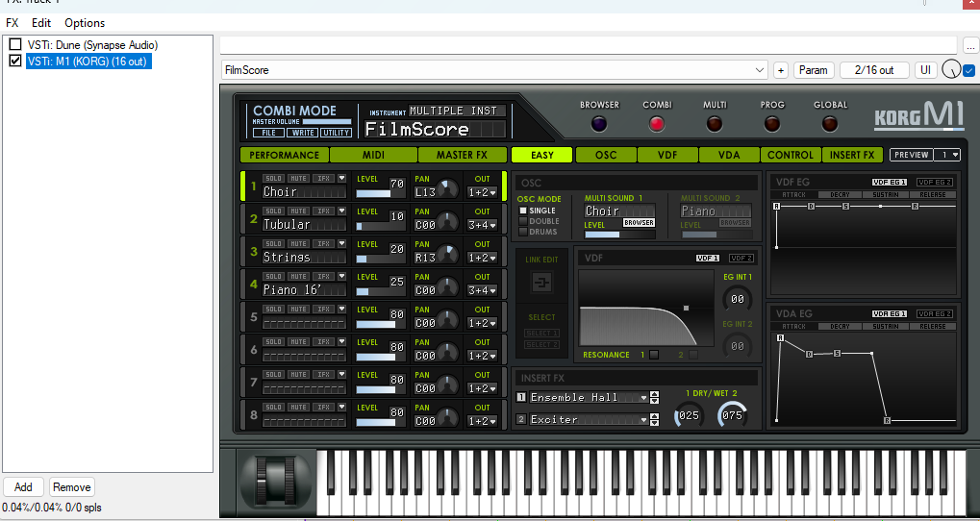The image size is (980, 521).
Task: Toggle Resonance 1 checkbox
Action: point(654,355)
